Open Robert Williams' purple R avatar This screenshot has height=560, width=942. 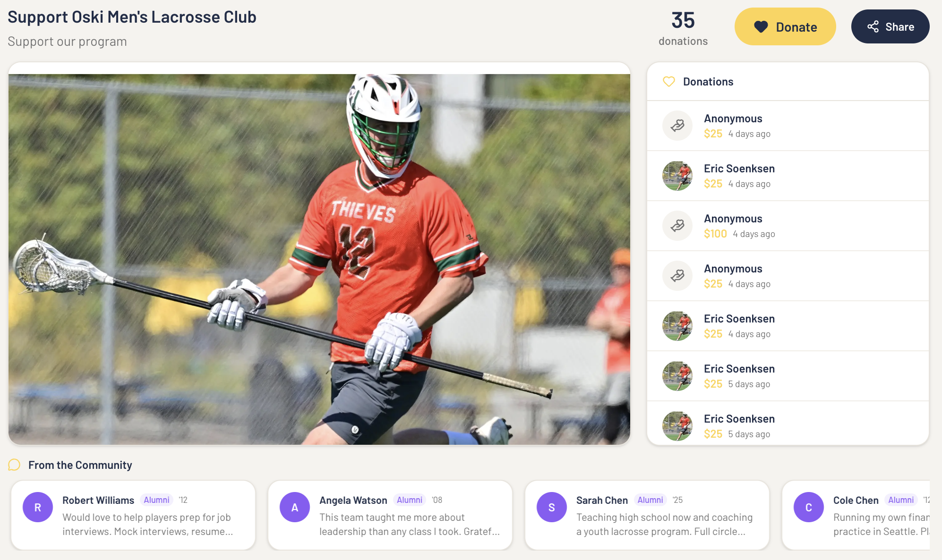coord(38,507)
